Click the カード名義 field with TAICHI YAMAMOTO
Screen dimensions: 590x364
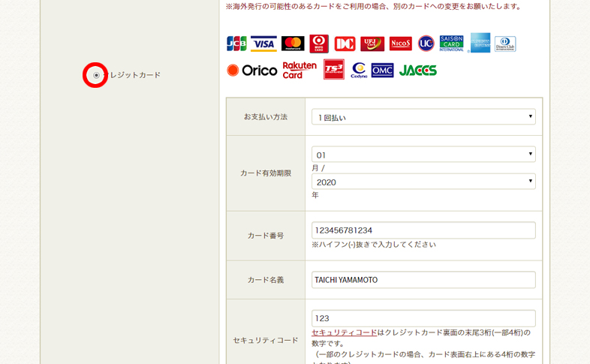coord(423,280)
